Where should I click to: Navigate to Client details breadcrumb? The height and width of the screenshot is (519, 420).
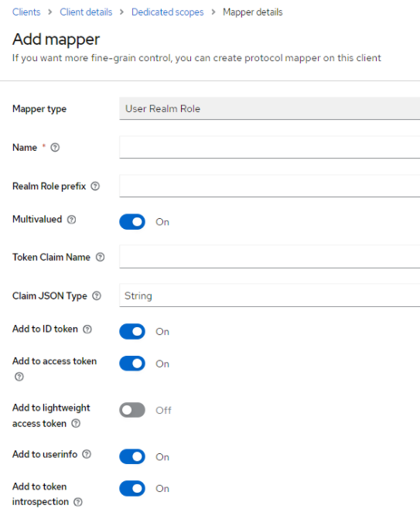tap(86, 12)
